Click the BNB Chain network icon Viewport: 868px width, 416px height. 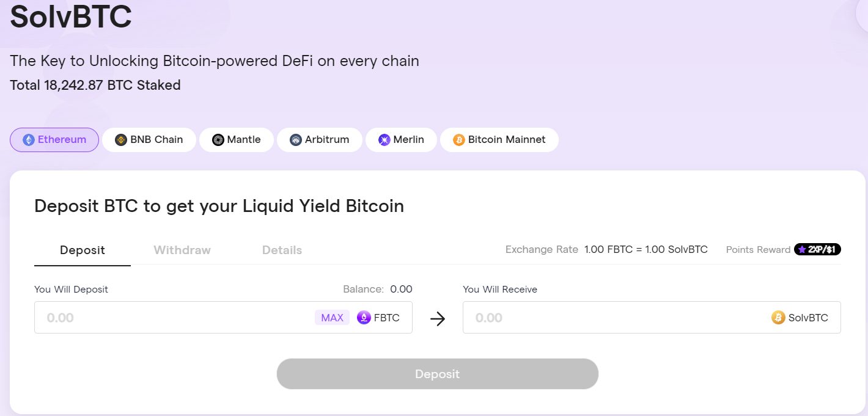pyautogui.click(x=120, y=140)
